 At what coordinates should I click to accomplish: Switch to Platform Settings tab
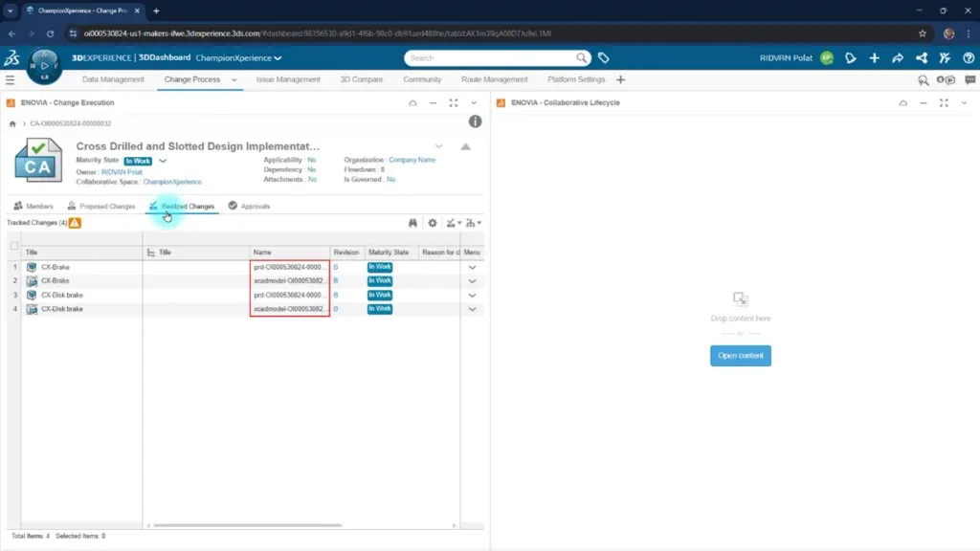pos(576,80)
